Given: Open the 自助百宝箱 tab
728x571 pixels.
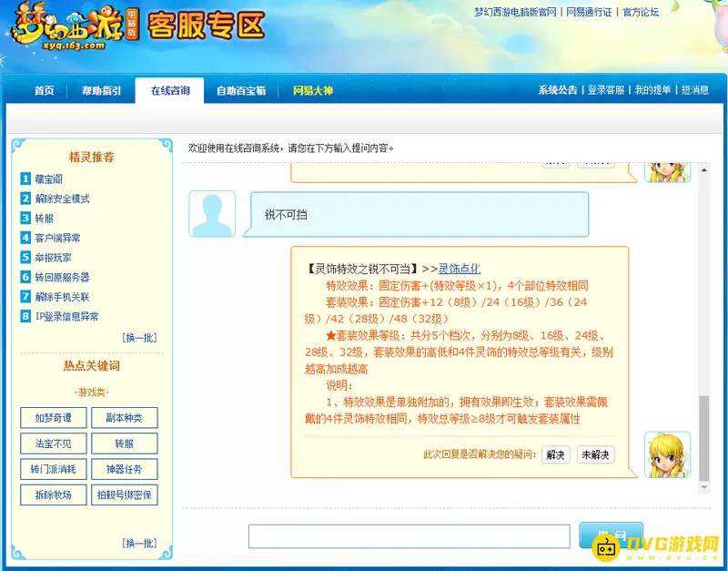Looking at the screenshot, I should tap(241, 90).
